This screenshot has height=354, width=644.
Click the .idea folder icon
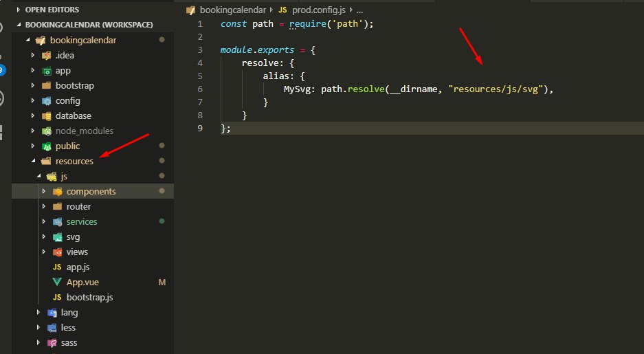pos(47,56)
